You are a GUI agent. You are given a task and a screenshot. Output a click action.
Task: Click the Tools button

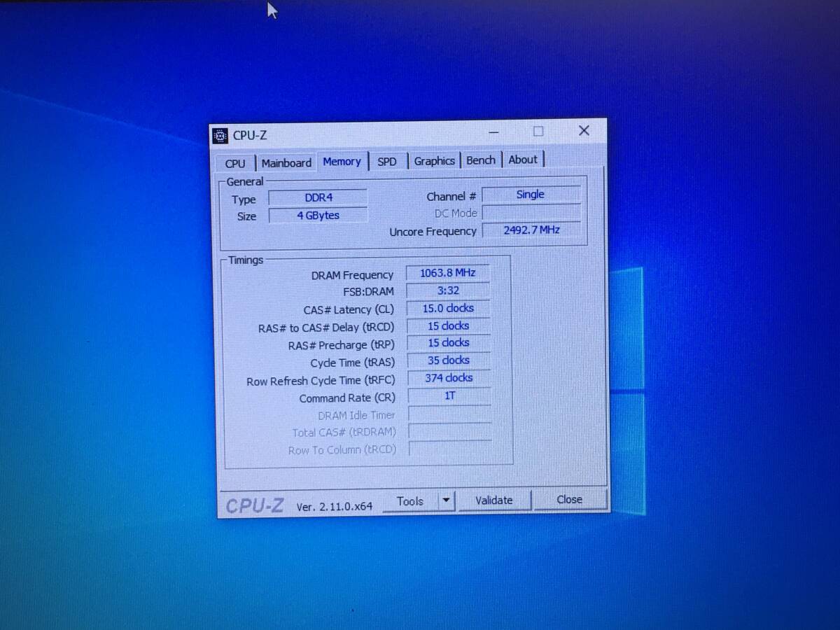click(410, 501)
